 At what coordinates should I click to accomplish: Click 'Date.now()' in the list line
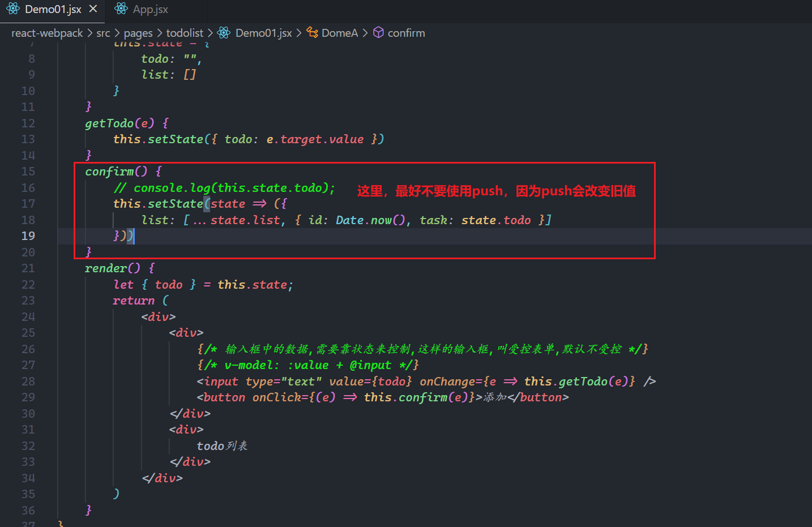coord(371,220)
